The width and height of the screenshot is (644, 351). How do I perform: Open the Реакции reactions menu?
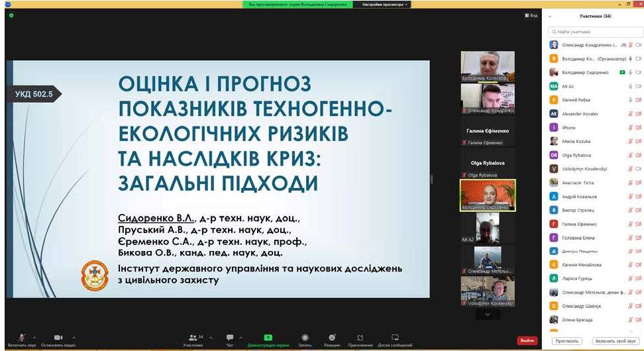pyautogui.click(x=332, y=338)
